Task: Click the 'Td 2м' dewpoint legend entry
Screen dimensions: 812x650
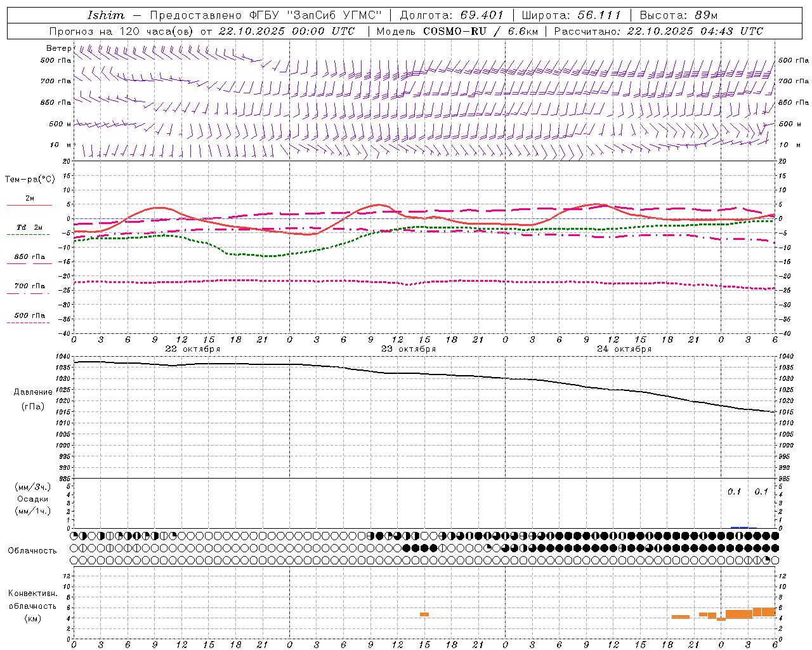Action: click(x=29, y=227)
